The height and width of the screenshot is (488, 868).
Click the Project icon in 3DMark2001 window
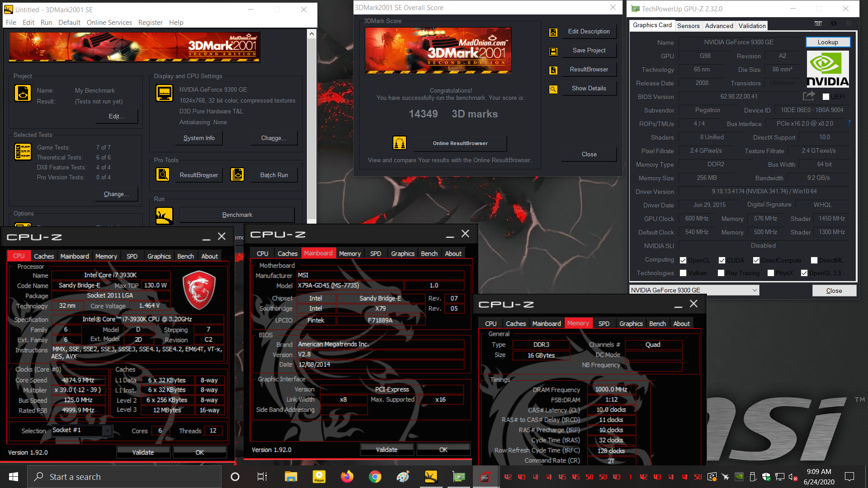(23, 93)
